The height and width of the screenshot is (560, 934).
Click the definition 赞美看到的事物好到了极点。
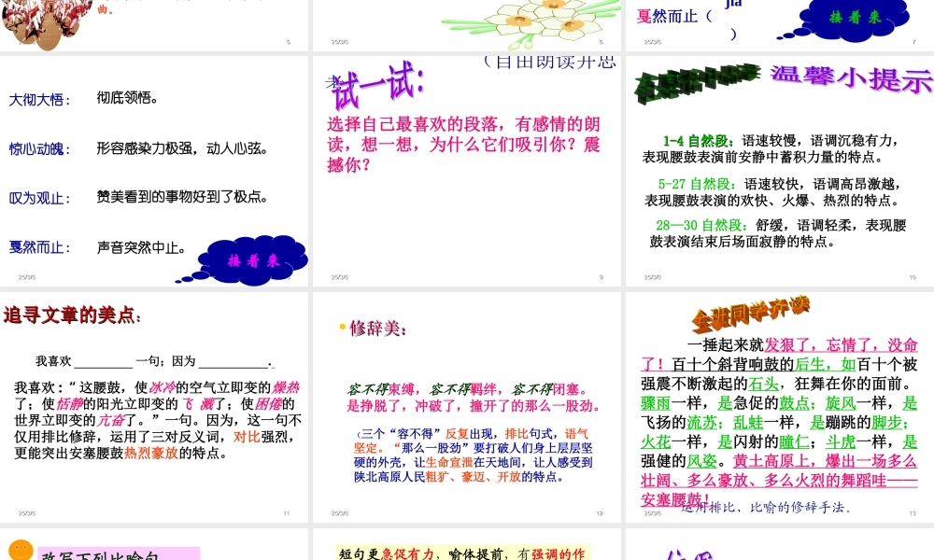click(x=183, y=196)
